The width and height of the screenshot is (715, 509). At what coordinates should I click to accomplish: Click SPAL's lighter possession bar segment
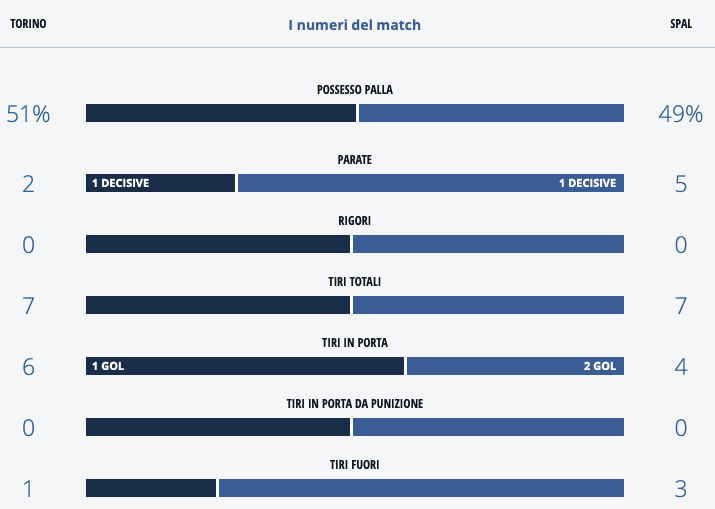[491, 113]
